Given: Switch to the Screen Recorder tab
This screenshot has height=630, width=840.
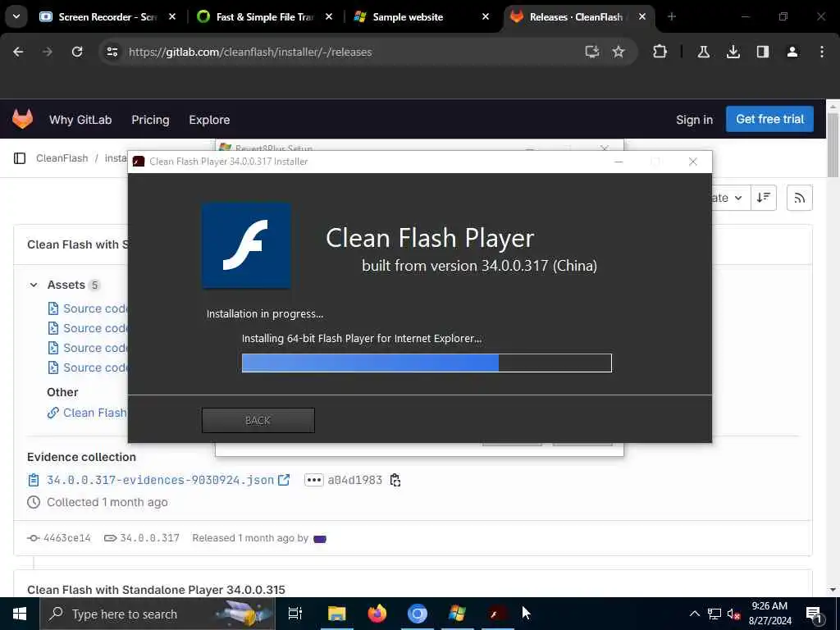Looking at the screenshot, I should tap(107, 17).
